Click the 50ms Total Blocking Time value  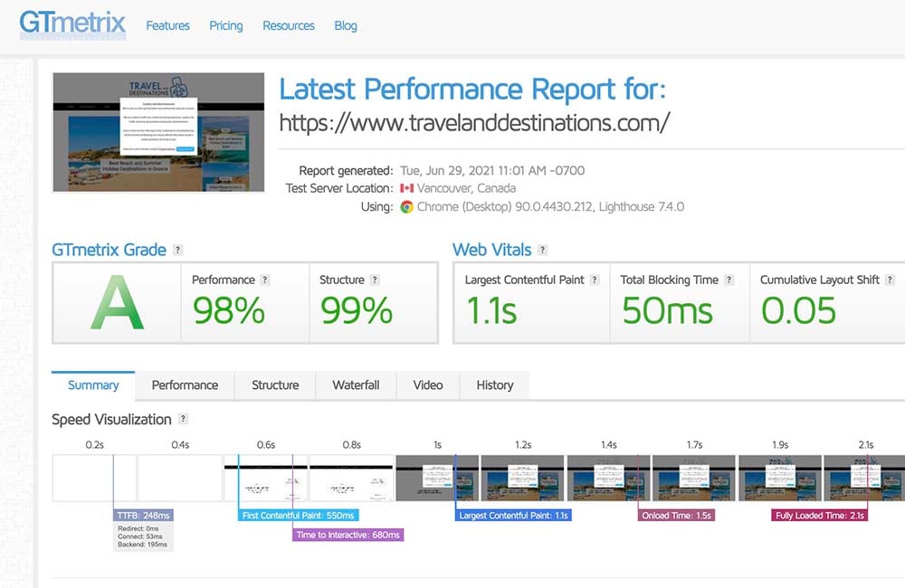tap(667, 310)
